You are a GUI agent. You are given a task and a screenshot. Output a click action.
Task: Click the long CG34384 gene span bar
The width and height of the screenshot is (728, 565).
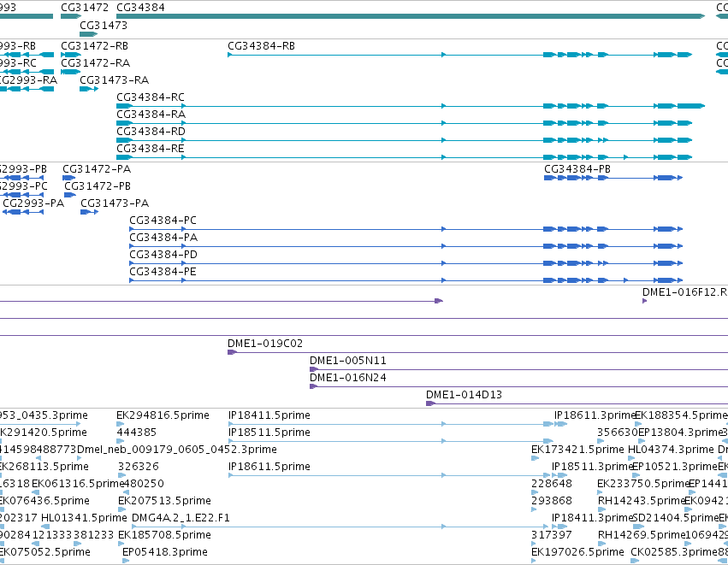pyautogui.click(x=411, y=16)
